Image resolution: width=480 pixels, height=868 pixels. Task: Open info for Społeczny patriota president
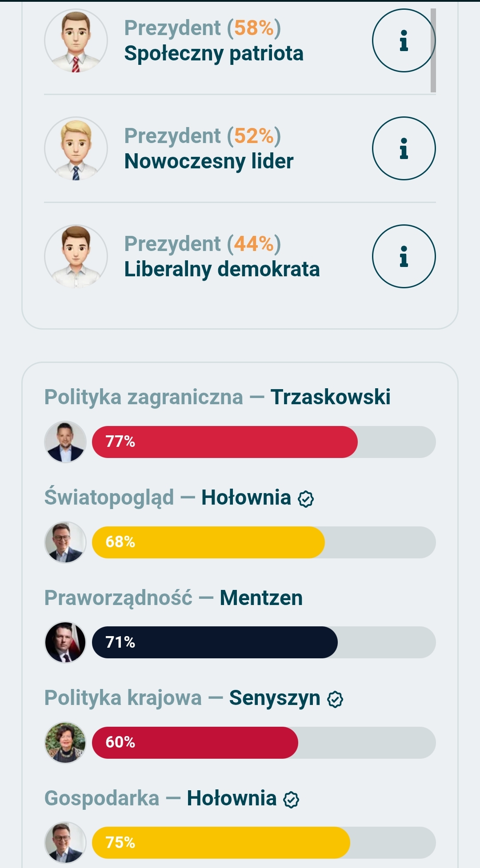tap(404, 40)
